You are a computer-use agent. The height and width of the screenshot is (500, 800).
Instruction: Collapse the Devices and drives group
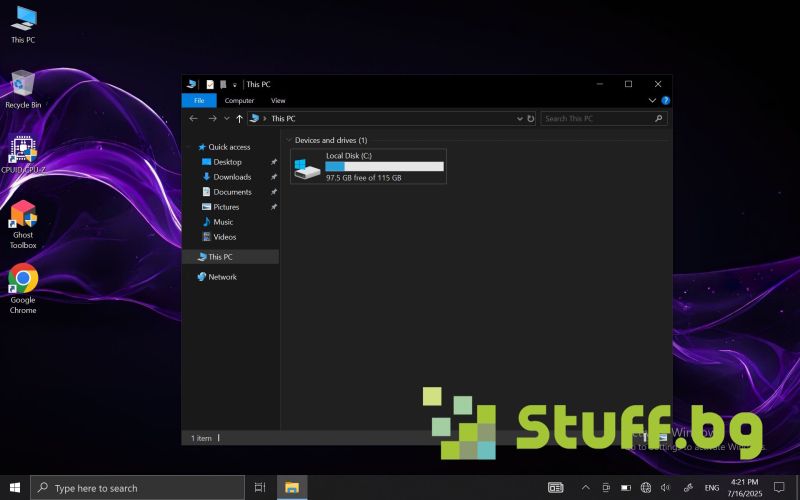(x=289, y=141)
